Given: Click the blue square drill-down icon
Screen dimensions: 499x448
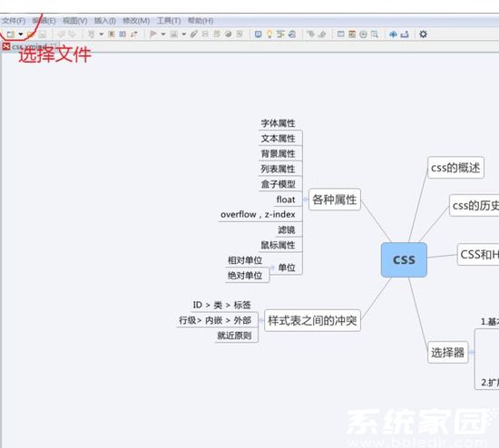Looking at the screenshot, I should (x=258, y=34).
